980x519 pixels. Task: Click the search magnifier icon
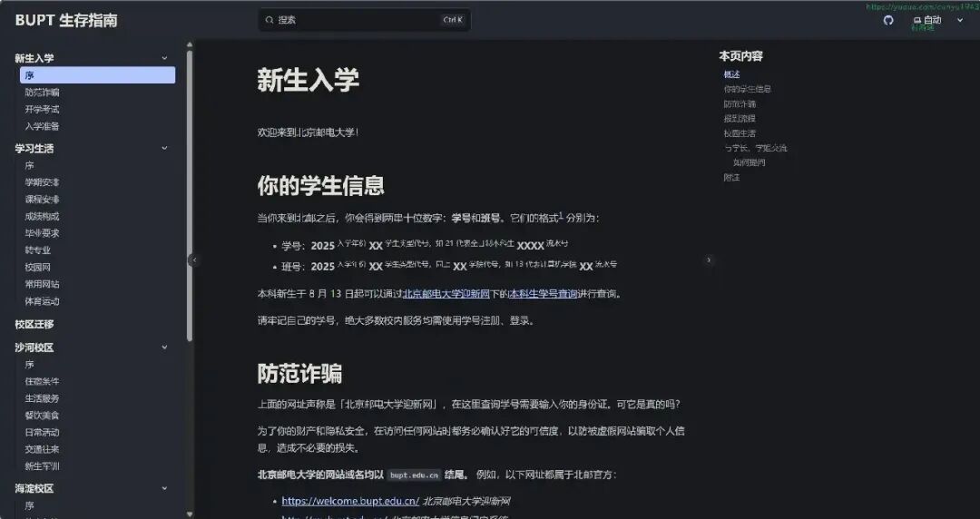[x=269, y=20]
